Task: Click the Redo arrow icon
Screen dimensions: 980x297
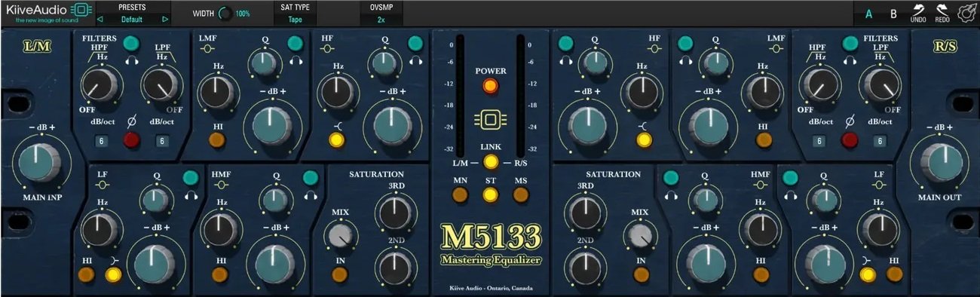Action: click(942, 10)
